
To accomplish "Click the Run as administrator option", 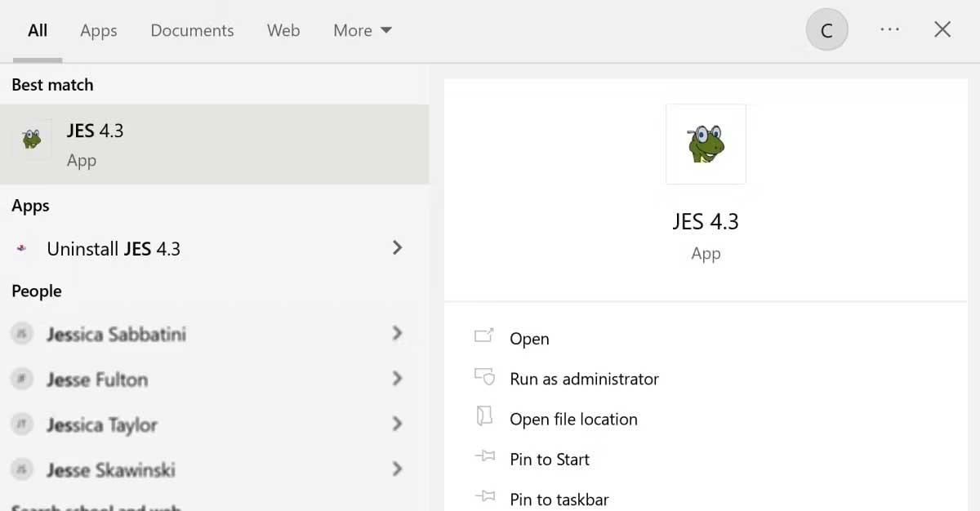I will pos(584,379).
